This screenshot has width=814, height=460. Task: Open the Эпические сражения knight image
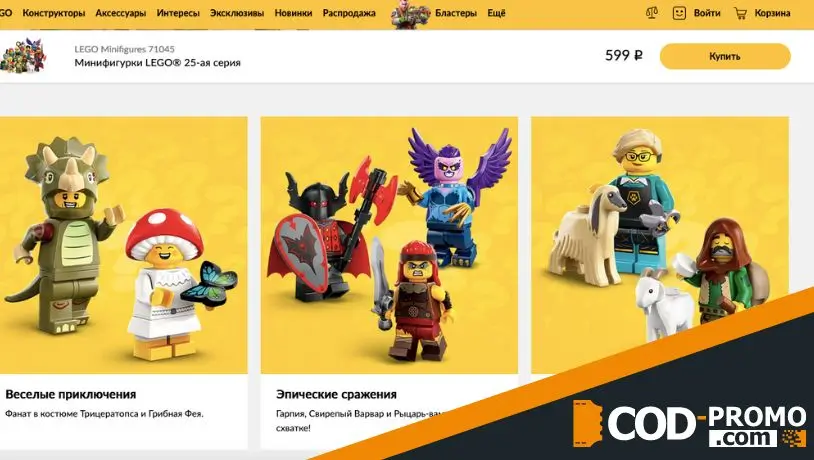[x=389, y=245]
